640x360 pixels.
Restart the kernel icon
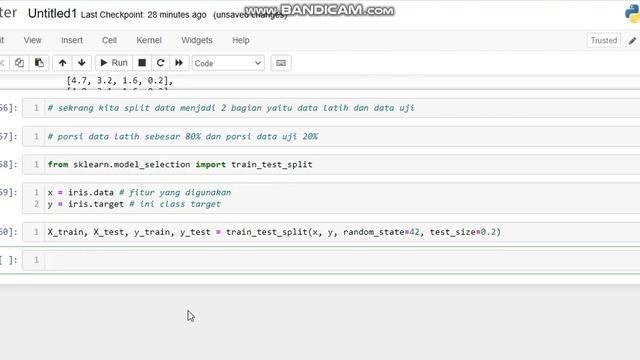160,63
